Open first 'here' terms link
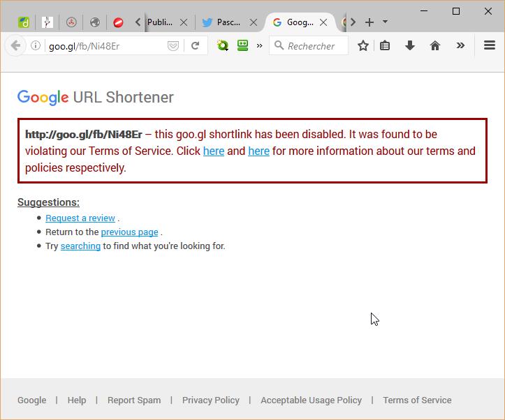The width and height of the screenshot is (505, 420). 214,151
